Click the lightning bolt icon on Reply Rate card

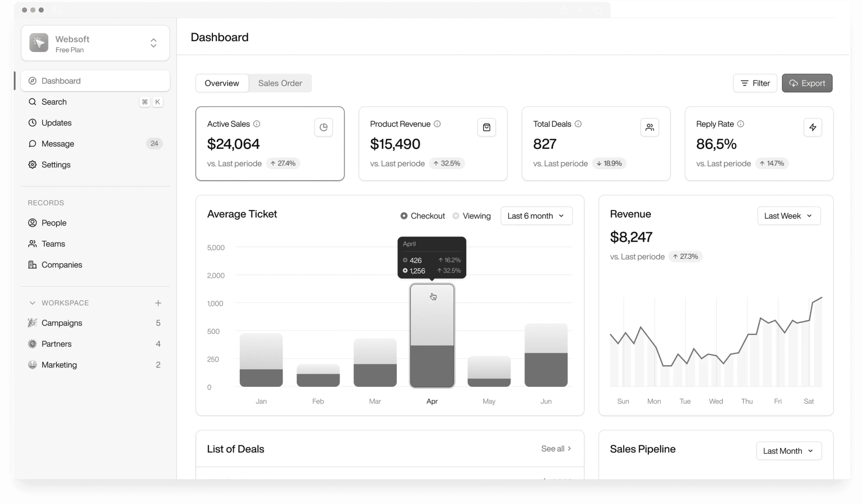click(x=813, y=127)
